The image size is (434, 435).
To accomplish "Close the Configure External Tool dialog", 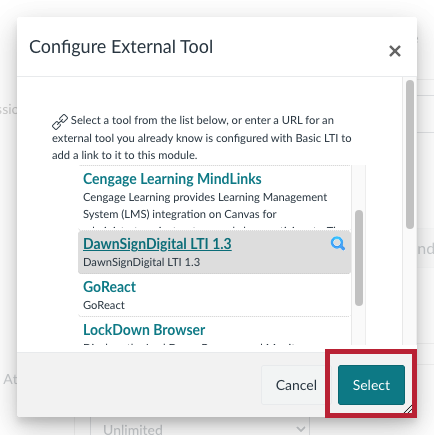I will tap(395, 51).
